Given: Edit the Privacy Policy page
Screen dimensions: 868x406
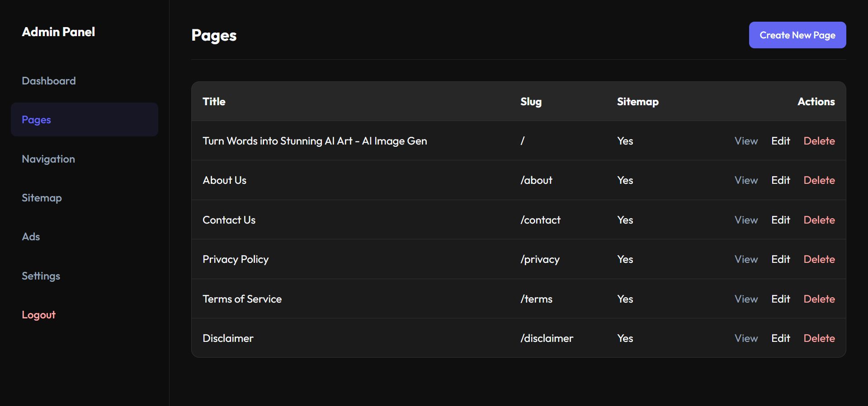Looking at the screenshot, I should (780, 259).
